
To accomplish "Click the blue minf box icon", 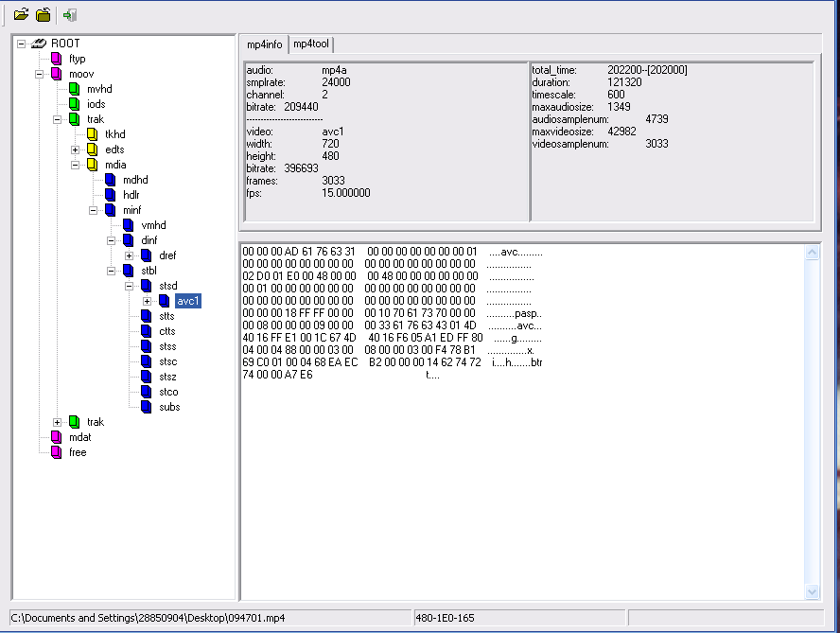I will click(x=111, y=210).
